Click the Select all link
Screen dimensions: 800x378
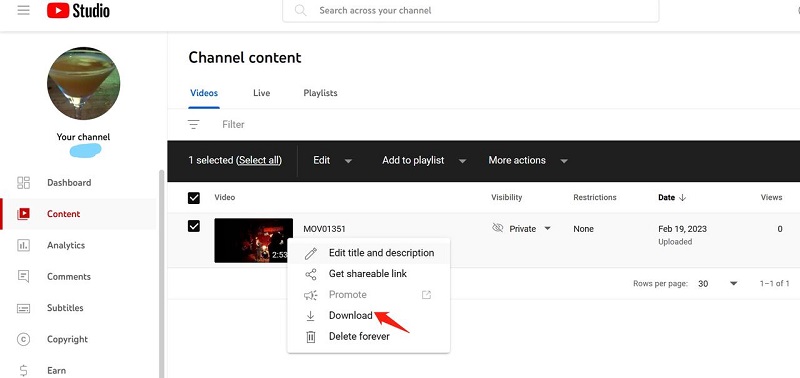pyautogui.click(x=259, y=161)
